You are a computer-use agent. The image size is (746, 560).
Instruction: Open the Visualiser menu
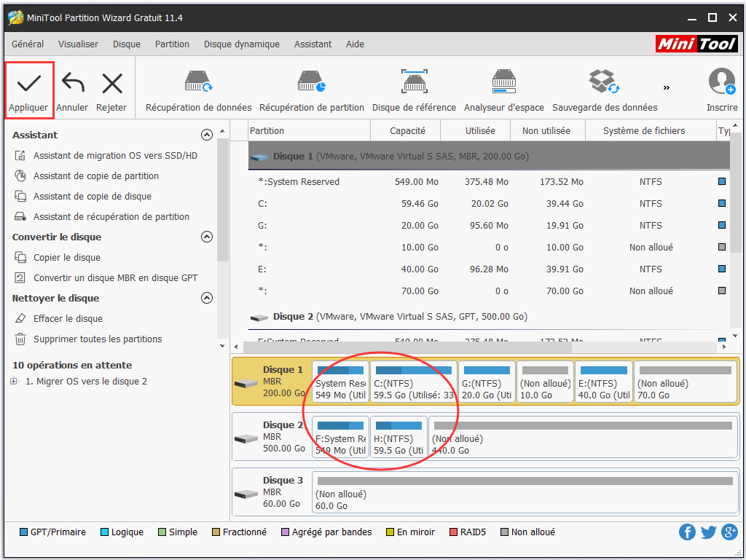coord(78,44)
